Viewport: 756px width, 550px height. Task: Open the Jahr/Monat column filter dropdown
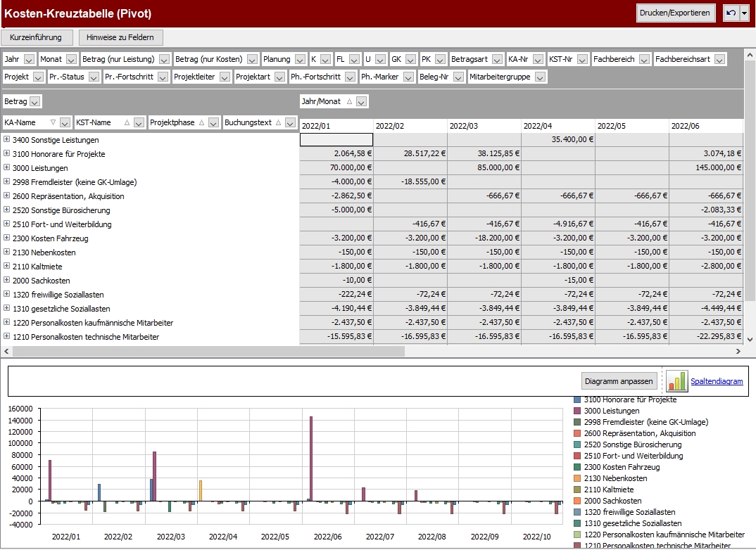361,102
